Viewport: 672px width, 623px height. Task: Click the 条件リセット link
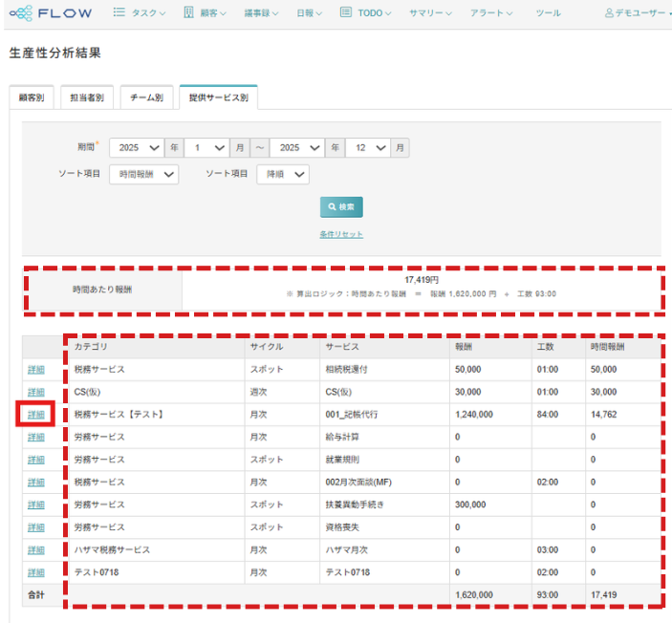[x=341, y=234]
